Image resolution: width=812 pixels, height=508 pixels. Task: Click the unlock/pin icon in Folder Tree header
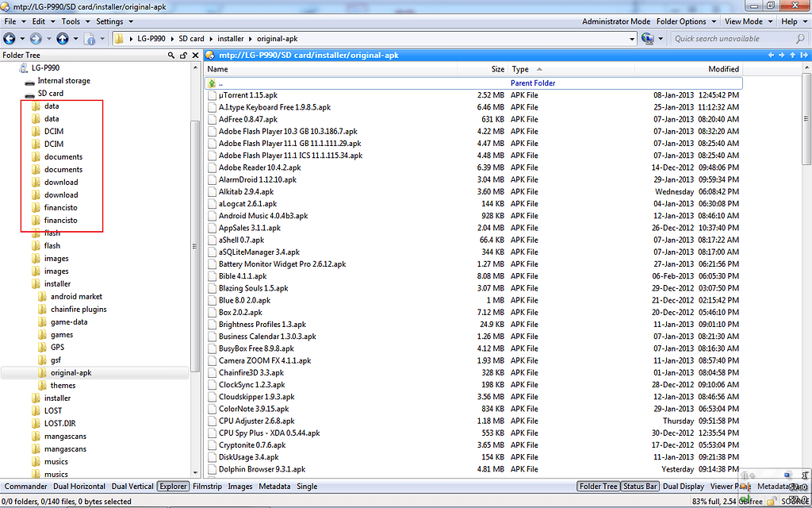click(x=184, y=55)
